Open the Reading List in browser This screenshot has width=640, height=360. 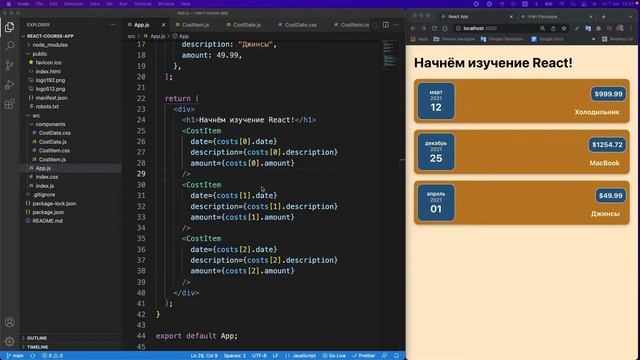618,39
